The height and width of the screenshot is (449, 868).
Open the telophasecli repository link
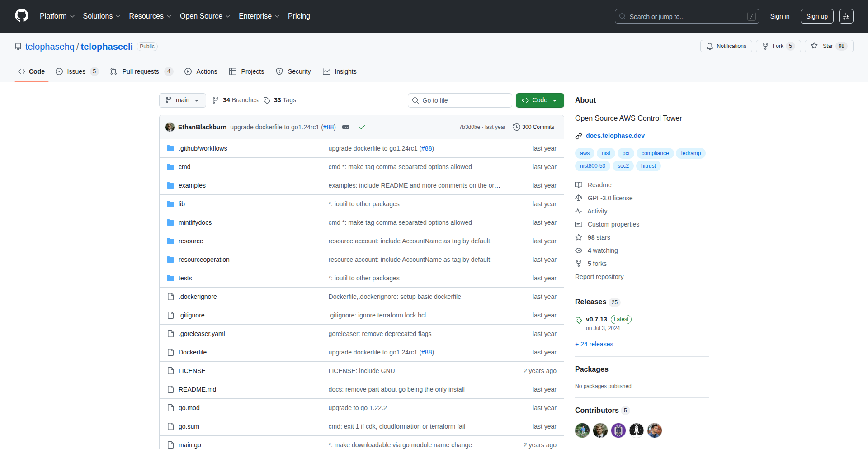coord(107,47)
